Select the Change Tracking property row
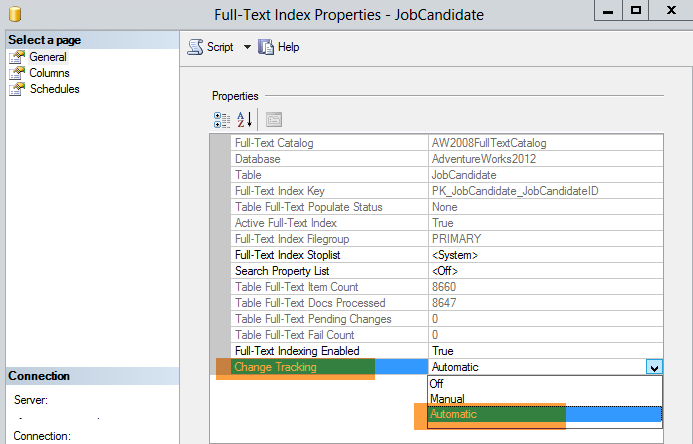This screenshot has width=693, height=444. 329,367
